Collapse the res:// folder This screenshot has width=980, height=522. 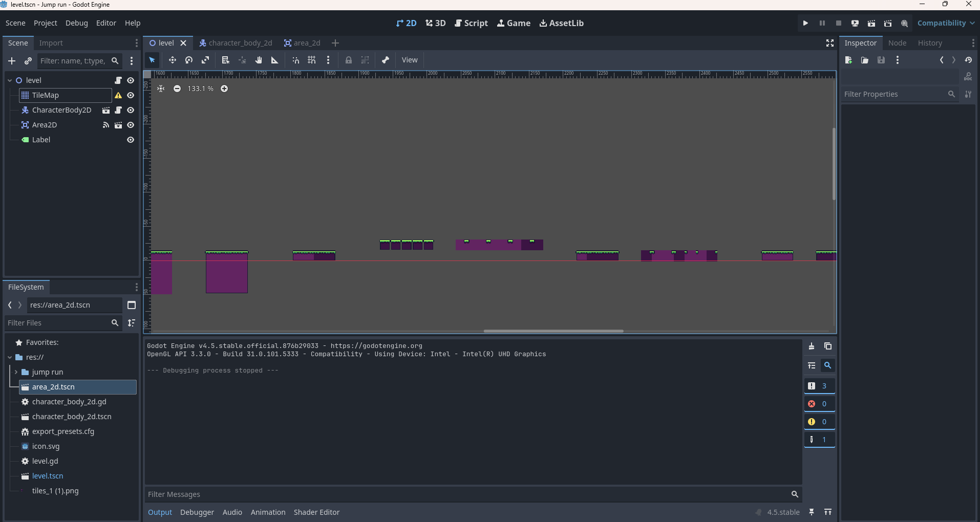[x=10, y=357]
